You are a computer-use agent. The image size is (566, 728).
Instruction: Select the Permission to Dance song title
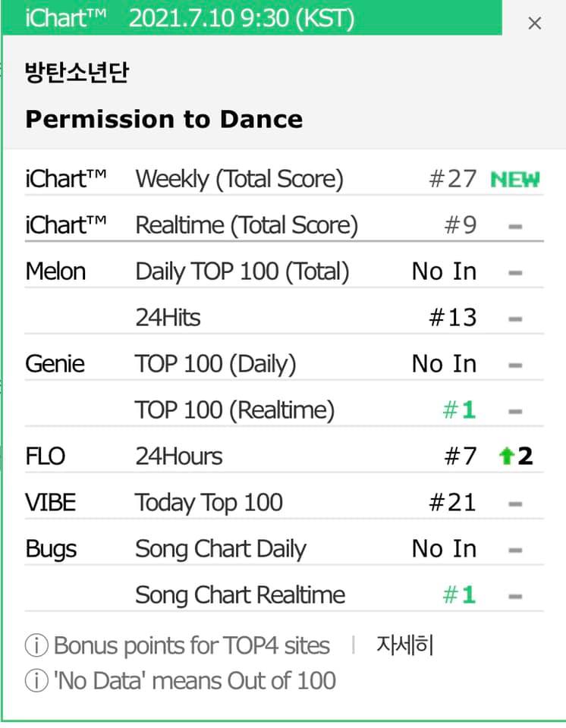point(164,119)
